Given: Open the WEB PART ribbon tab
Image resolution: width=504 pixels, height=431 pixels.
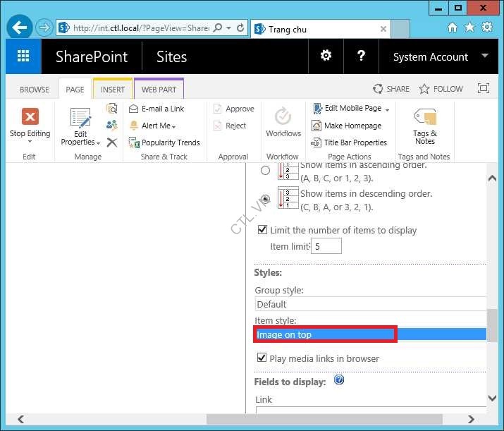Looking at the screenshot, I should (159, 90).
